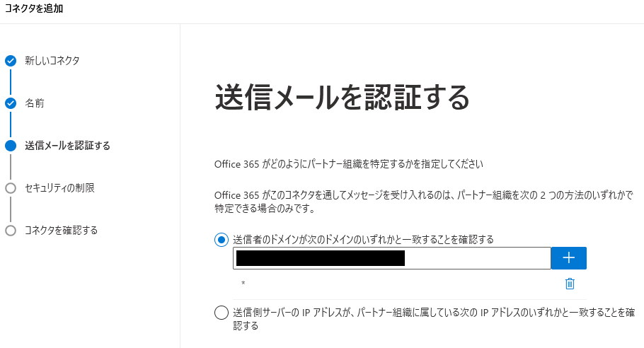
Task: Click the コネクタを追加 panel title
Action: (34, 8)
